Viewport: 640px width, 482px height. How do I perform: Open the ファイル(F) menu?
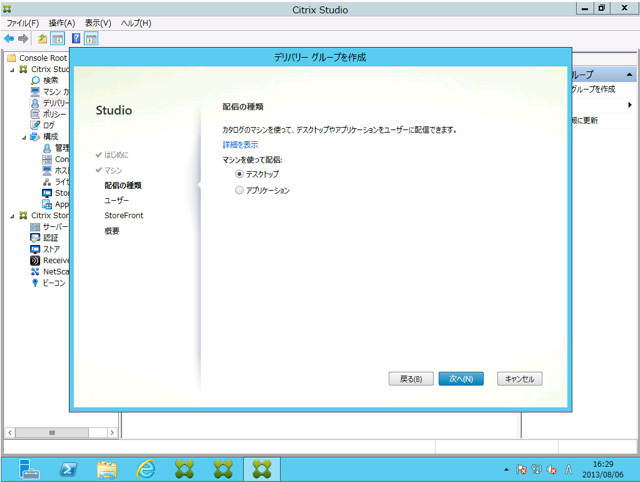22,23
